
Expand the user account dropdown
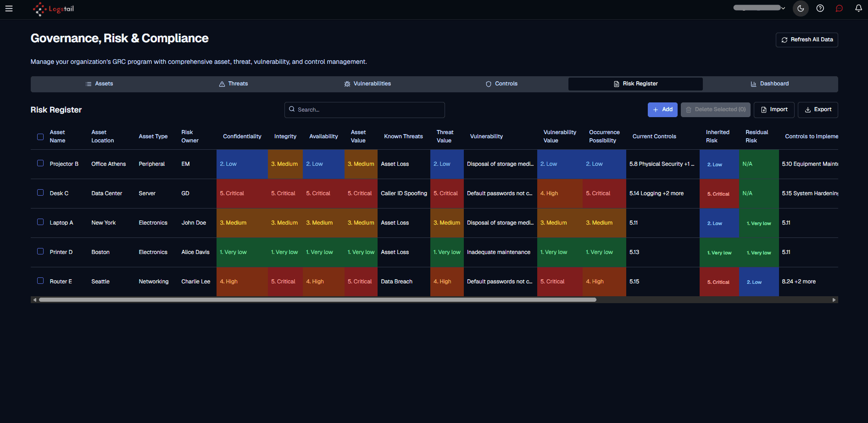click(x=759, y=8)
